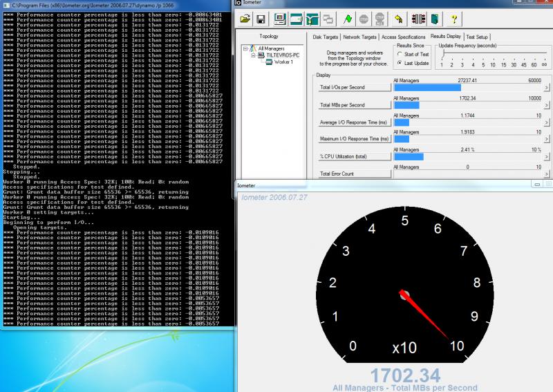Image resolution: width=553 pixels, height=392 pixels.
Task: Open the Access Specifications tab
Action: 404,37
